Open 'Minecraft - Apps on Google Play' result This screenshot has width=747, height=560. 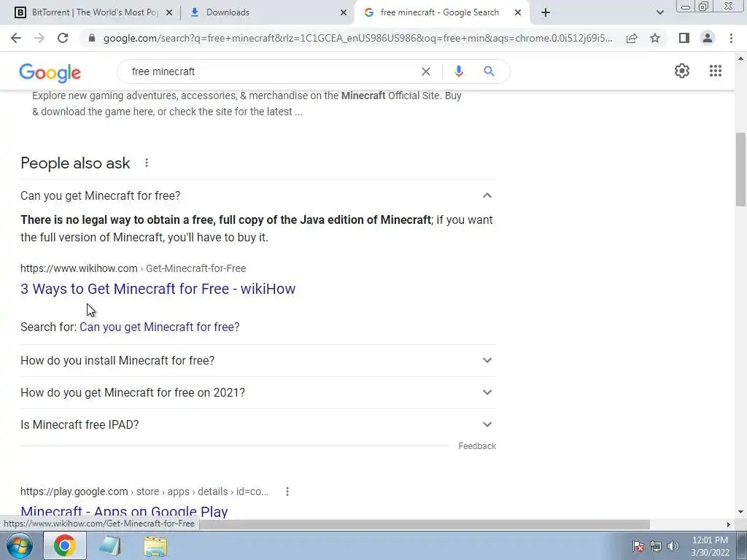point(124,511)
